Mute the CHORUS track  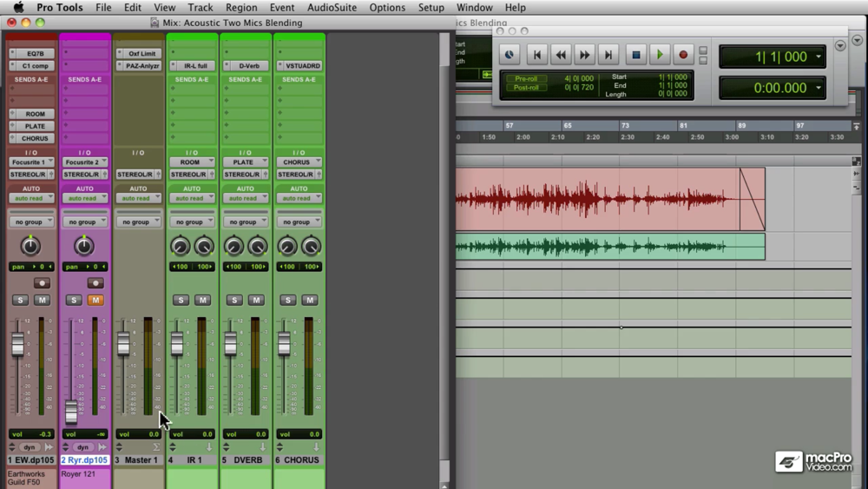click(x=310, y=301)
